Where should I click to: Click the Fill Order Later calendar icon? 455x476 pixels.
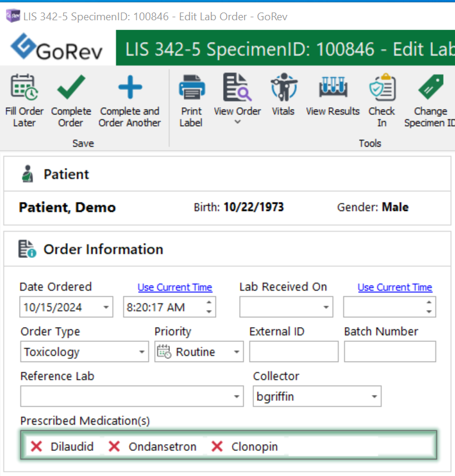[x=24, y=87]
